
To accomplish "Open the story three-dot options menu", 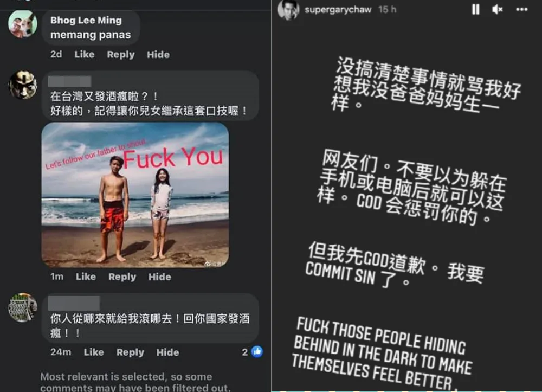I will 521,9.
